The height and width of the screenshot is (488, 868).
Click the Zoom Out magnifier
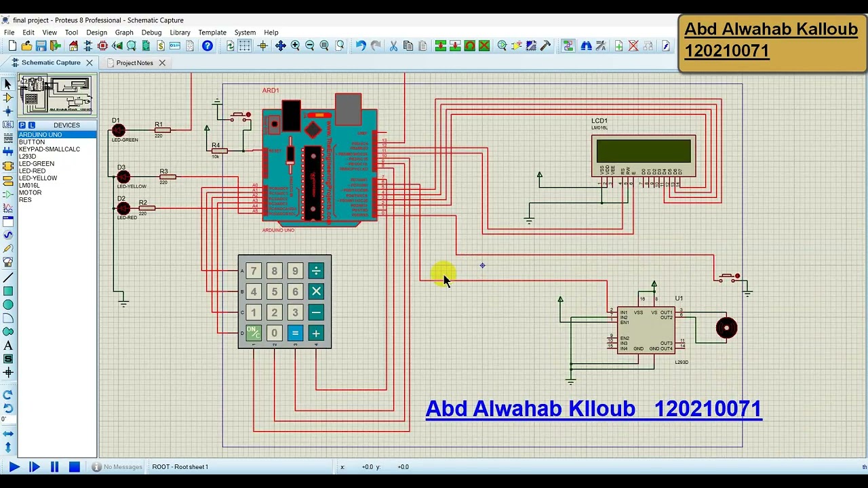(x=310, y=46)
